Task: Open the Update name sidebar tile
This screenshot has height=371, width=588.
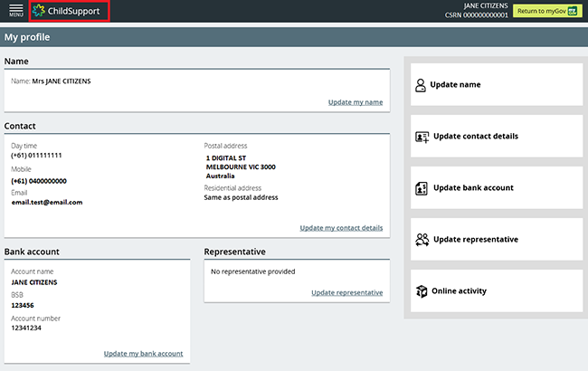Action: [495, 85]
